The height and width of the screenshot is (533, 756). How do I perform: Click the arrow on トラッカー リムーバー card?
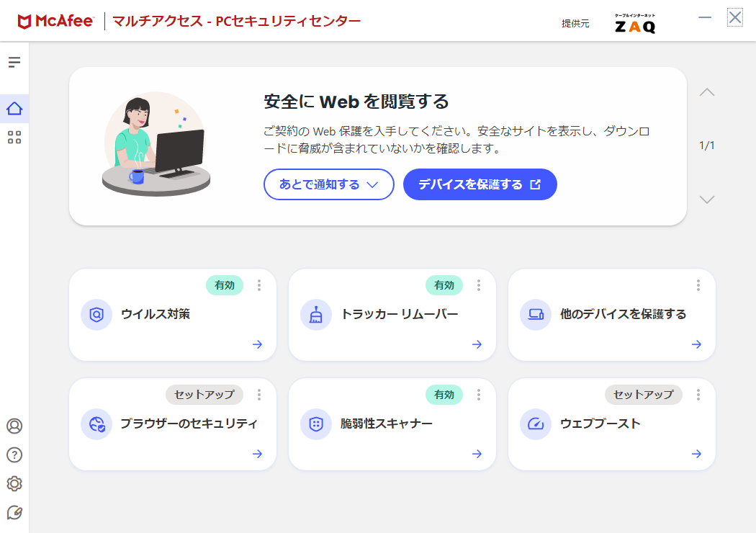[477, 344]
